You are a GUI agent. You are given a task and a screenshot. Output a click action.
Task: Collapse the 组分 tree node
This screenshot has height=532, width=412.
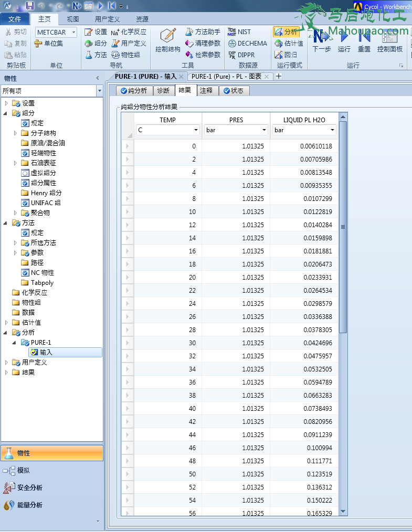[x=6, y=113]
